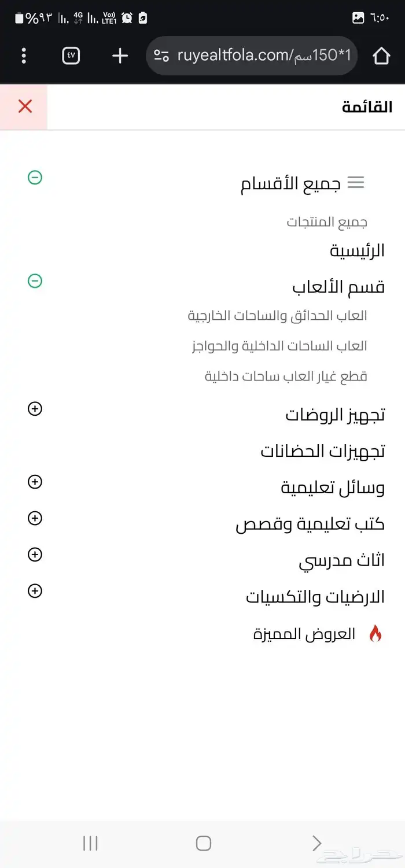Open the Chrome browser three-dot menu
405x868 pixels.
(23, 56)
